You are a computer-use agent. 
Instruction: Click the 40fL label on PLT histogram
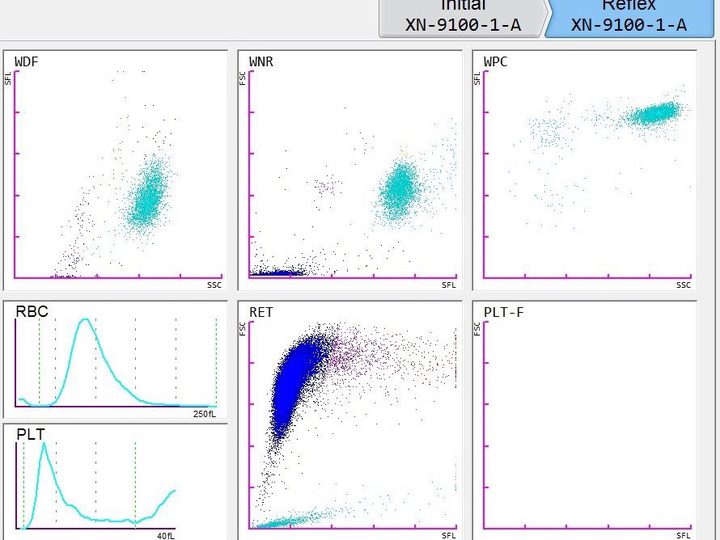point(166,535)
